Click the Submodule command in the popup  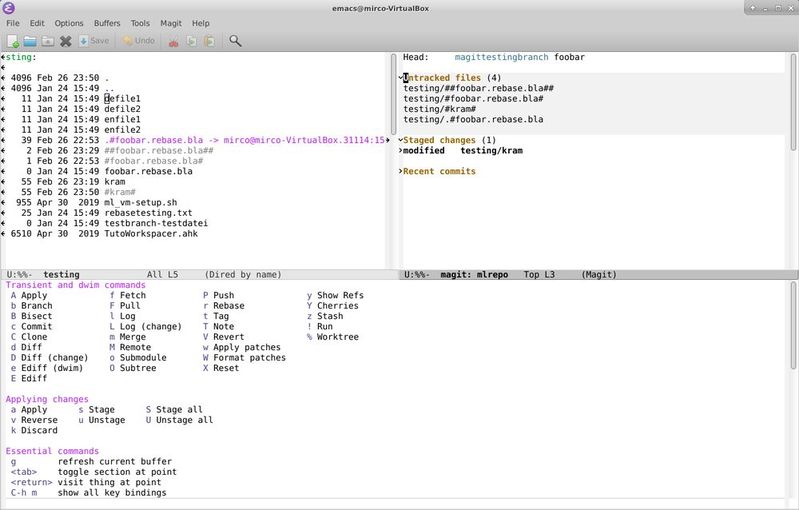[138, 358]
